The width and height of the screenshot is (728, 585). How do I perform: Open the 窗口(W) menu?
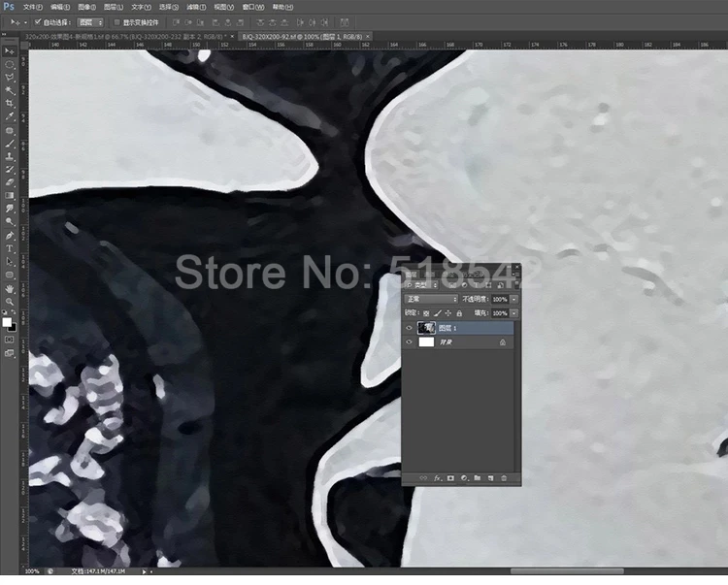pyautogui.click(x=253, y=7)
